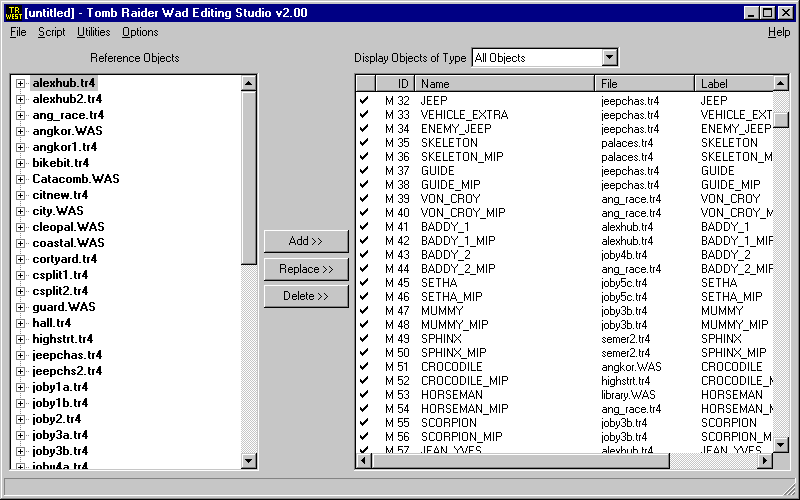Select the coastal.WAS tree item

pos(68,243)
